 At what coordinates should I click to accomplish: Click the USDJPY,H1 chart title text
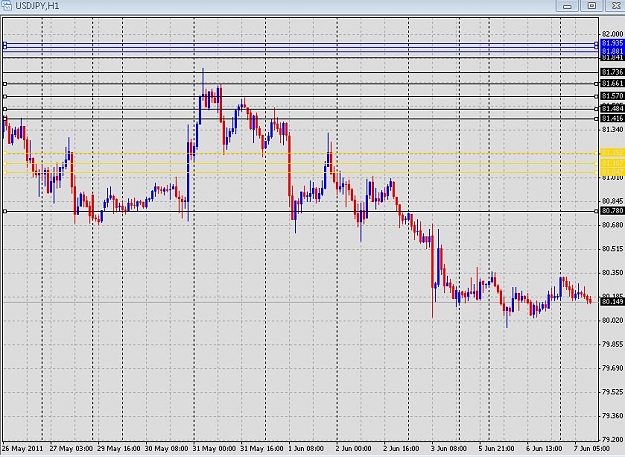tap(37, 6)
